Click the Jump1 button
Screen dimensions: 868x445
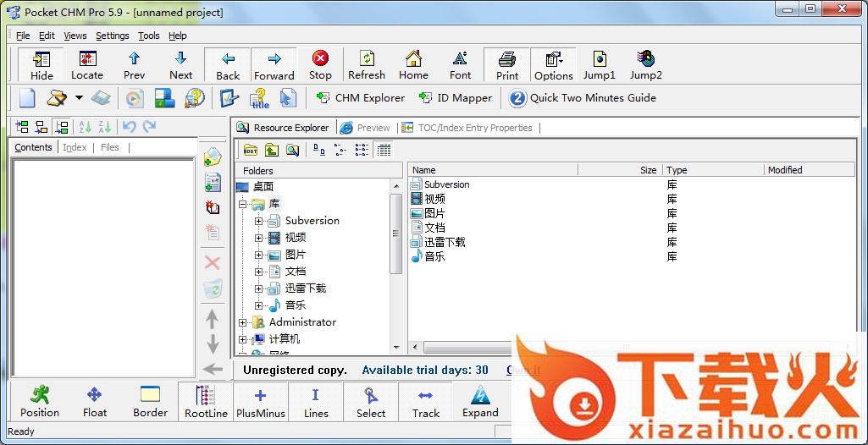[600, 65]
